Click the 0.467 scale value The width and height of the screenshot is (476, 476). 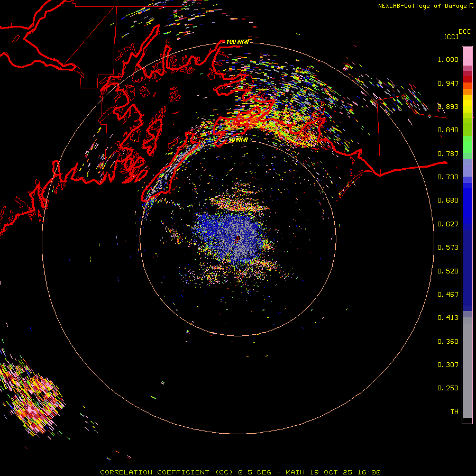tap(448, 295)
